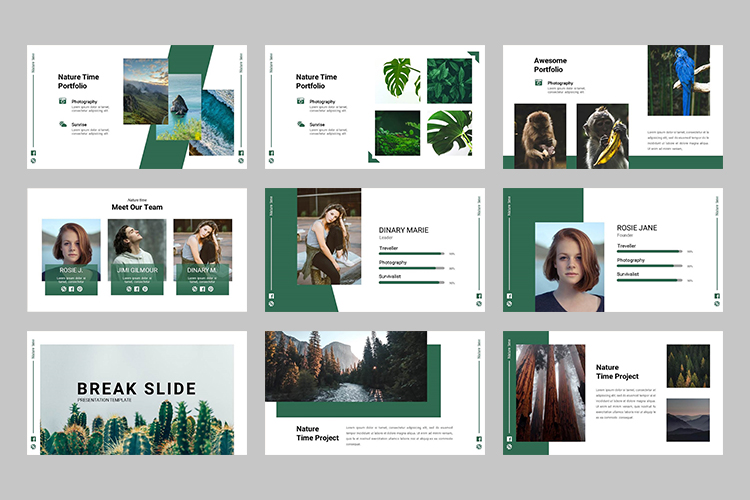Screen dimensions: 750x500
Task: Click circular icon below Facebook on forest river slide
Action: (x=479, y=446)
